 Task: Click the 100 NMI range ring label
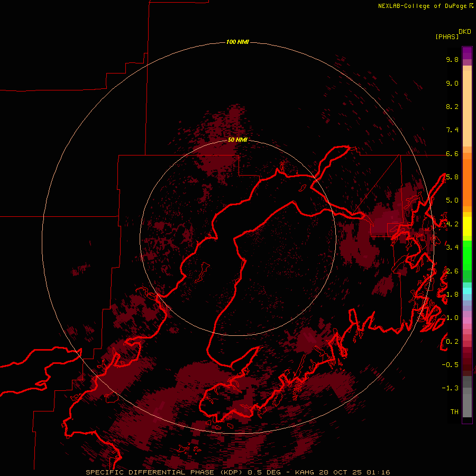pos(237,42)
